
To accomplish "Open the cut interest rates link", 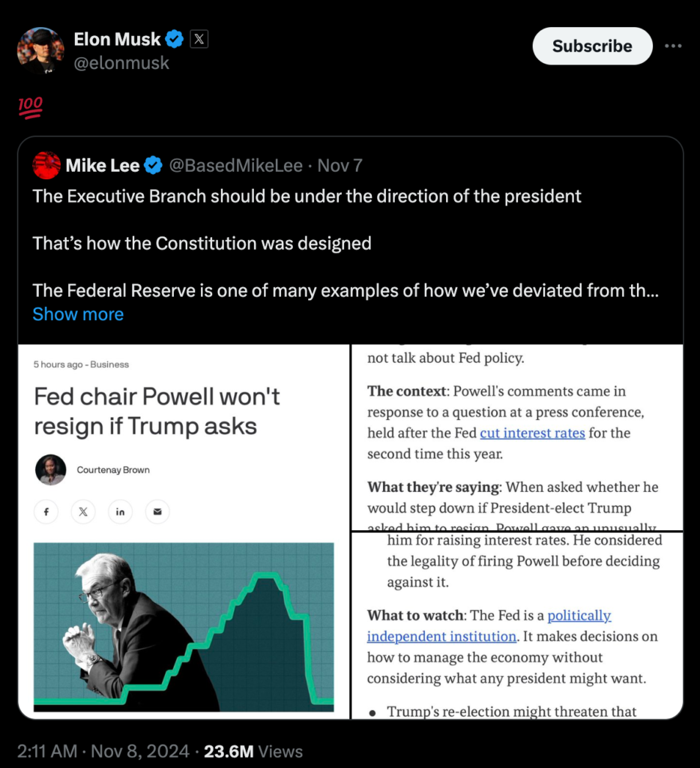I will tap(532, 433).
